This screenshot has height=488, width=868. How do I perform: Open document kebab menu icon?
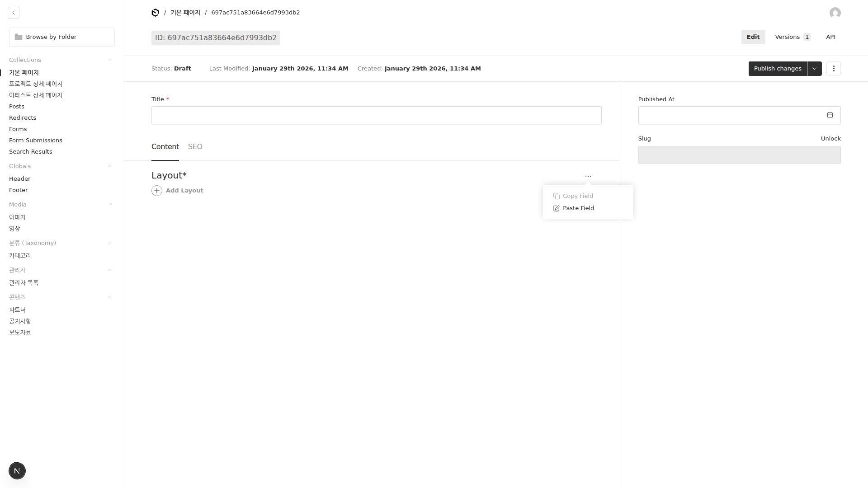pos(833,69)
